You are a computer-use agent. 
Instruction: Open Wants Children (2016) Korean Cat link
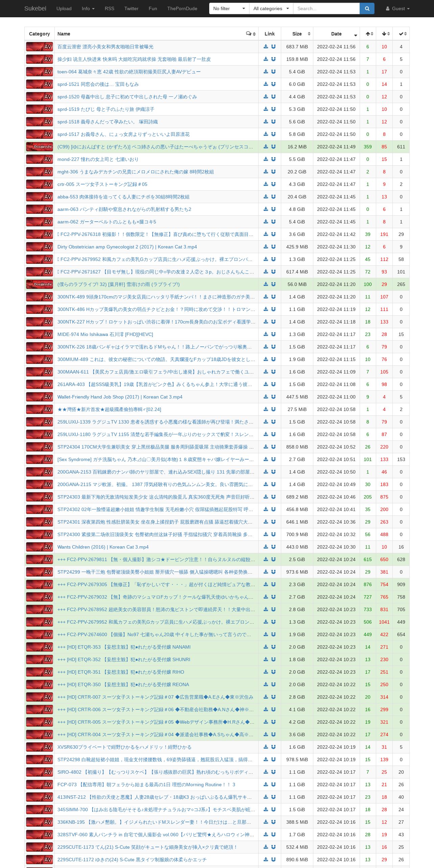click(x=103, y=547)
